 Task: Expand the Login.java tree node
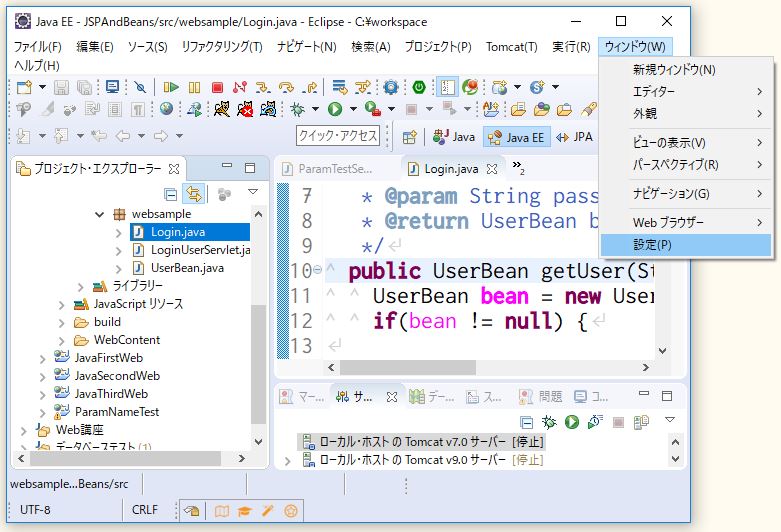click(x=119, y=233)
